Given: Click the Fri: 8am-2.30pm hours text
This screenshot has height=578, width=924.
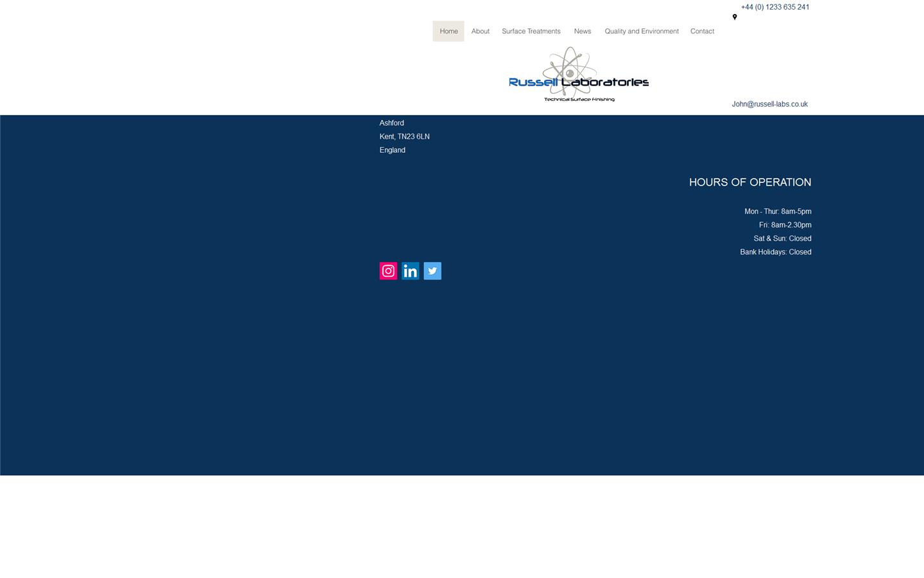Looking at the screenshot, I should tap(785, 225).
